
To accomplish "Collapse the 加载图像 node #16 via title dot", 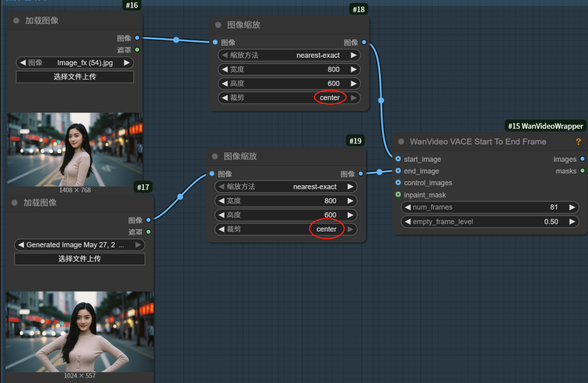I will 16,21.
